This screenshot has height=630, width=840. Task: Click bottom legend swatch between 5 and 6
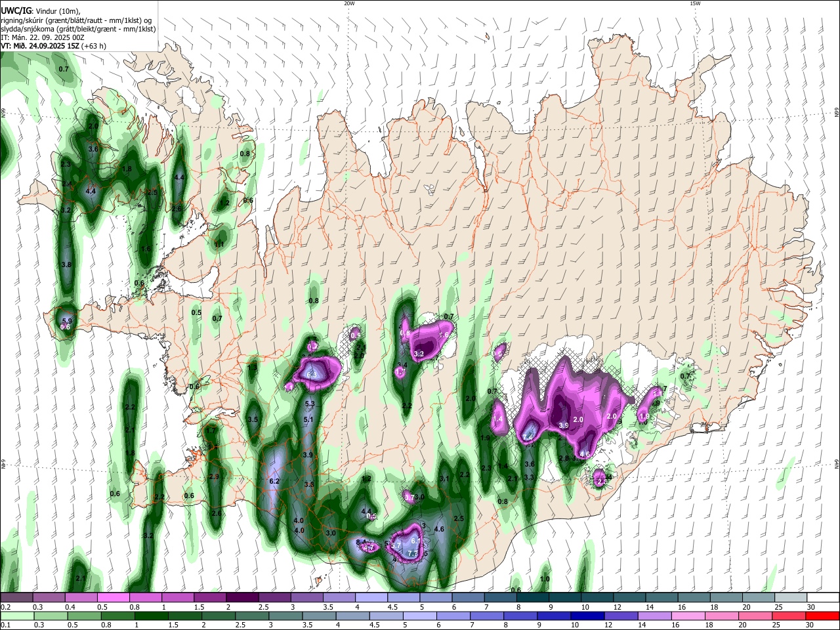[420, 616]
